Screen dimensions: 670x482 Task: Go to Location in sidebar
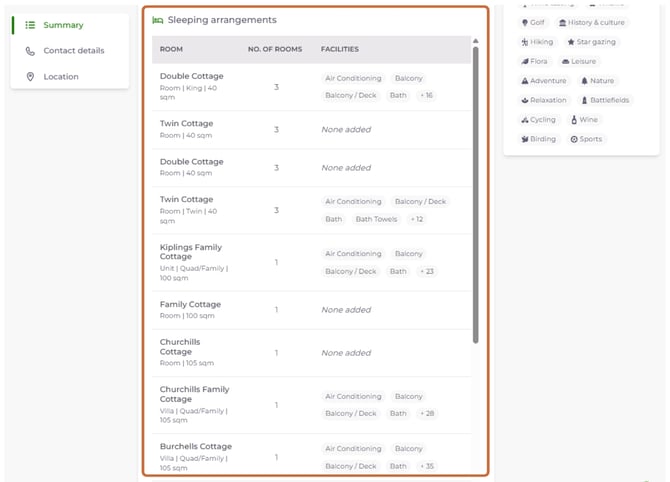[x=61, y=77]
